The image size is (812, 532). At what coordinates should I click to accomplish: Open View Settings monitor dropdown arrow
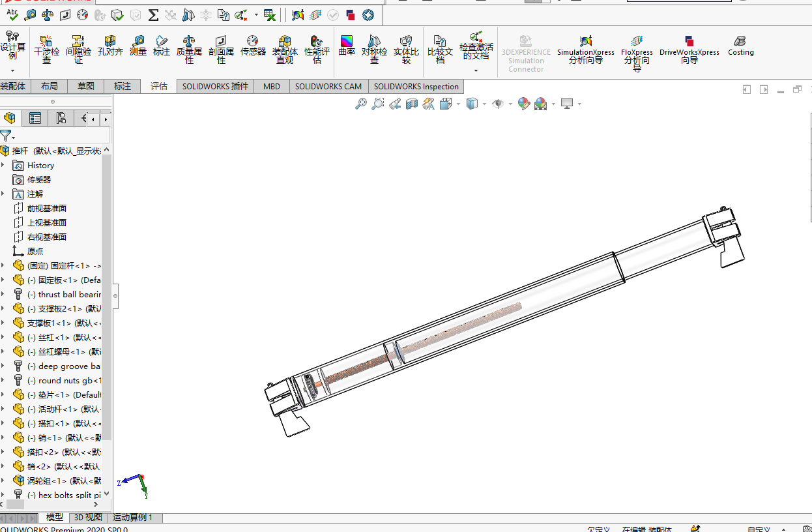pyautogui.click(x=579, y=104)
